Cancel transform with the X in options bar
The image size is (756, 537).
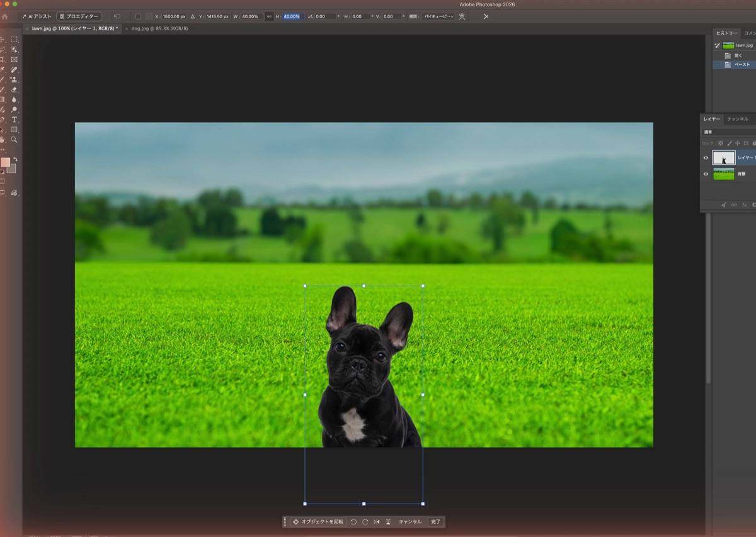pyautogui.click(x=486, y=16)
